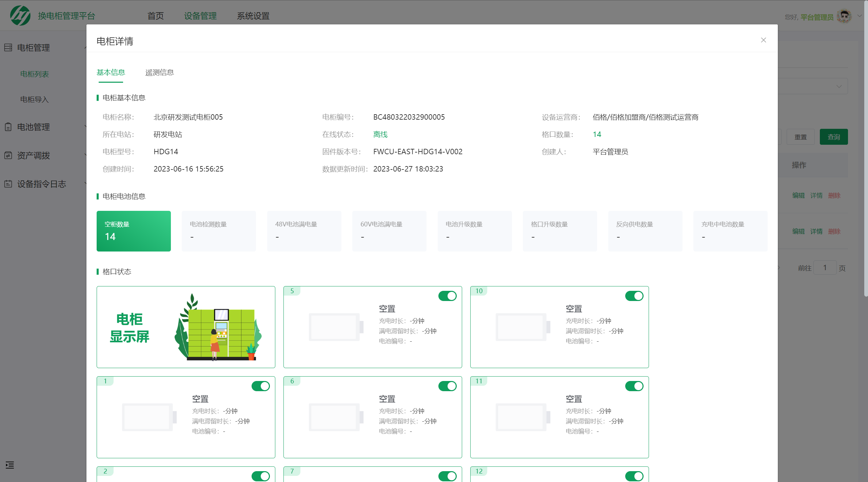
Task: Toggle the switch for slot 5
Action: tap(447, 296)
